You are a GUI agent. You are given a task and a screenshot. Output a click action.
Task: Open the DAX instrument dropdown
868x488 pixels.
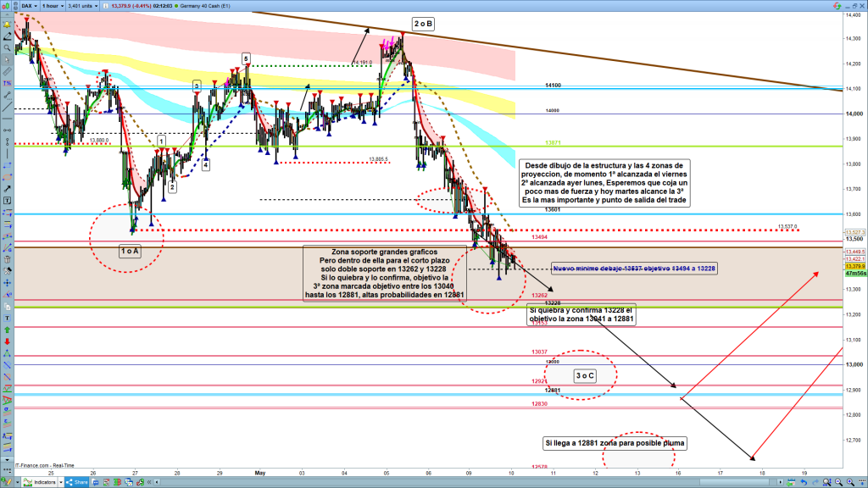click(x=28, y=6)
